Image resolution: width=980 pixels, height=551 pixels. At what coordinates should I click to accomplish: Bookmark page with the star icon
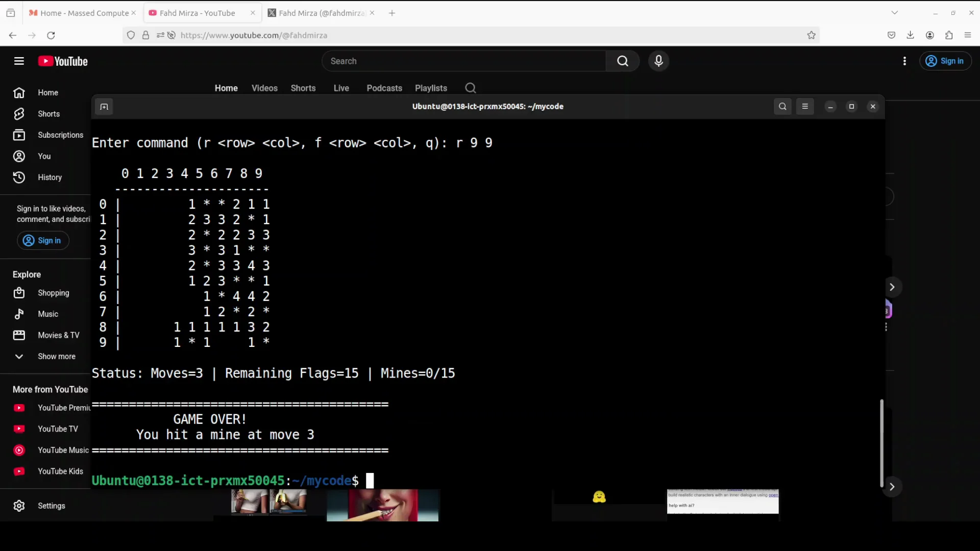[811, 35]
